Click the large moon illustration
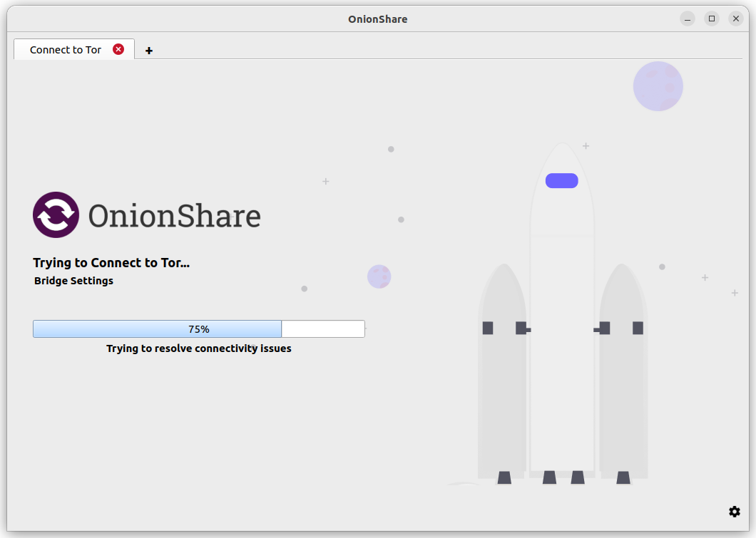Image resolution: width=756 pixels, height=538 pixels. click(658, 86)
